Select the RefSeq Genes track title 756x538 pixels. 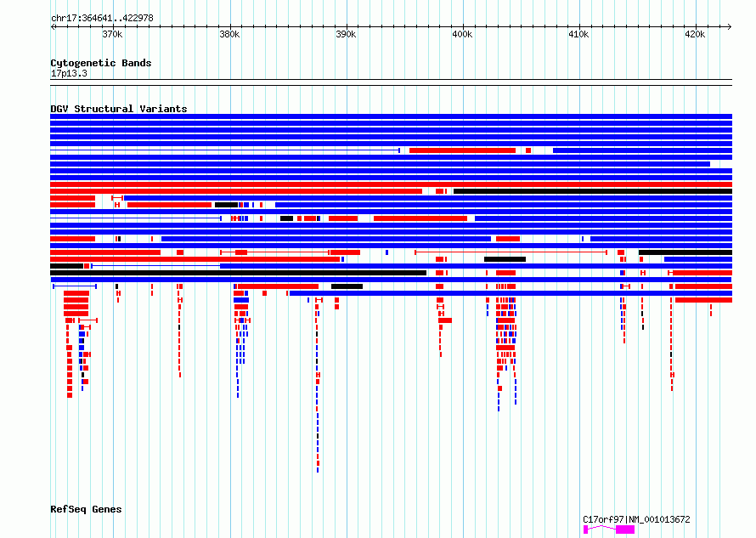[86, 509]
